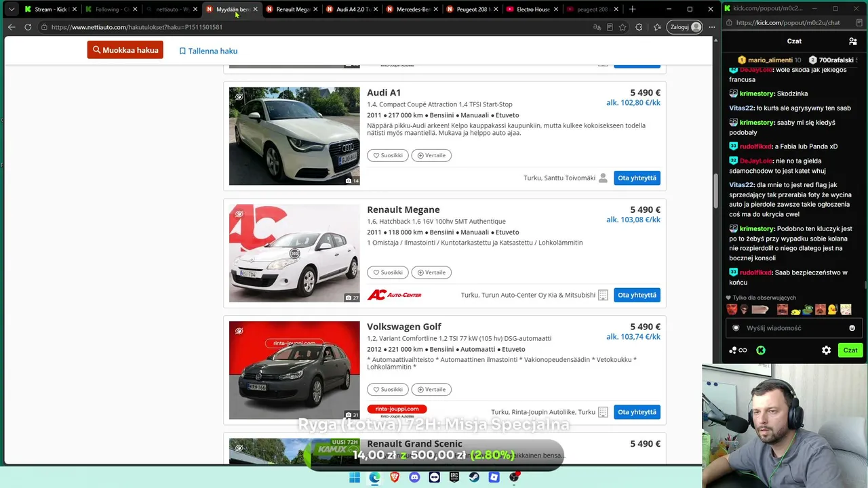Image resolution: width=868 pixels, height=488 pixels.
Task: Click the green Kick logo icon in chat
Action: click(x=761, y=350)
